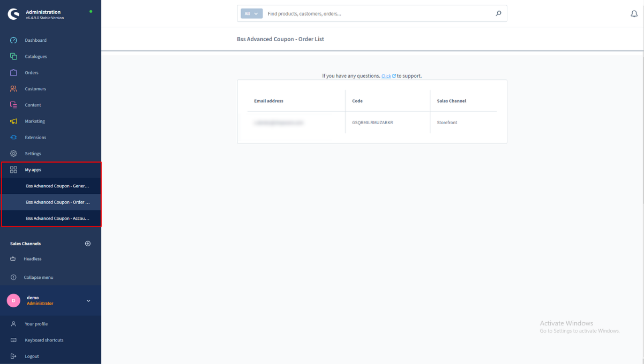Click Collapse menu label
The height and width of the screenshot is (364, 644).
[38, 277]
